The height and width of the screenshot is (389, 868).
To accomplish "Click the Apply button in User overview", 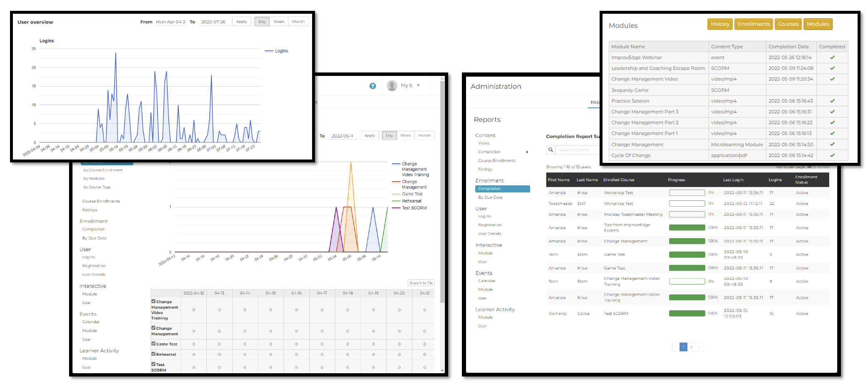I will click(x=241, y=22).
